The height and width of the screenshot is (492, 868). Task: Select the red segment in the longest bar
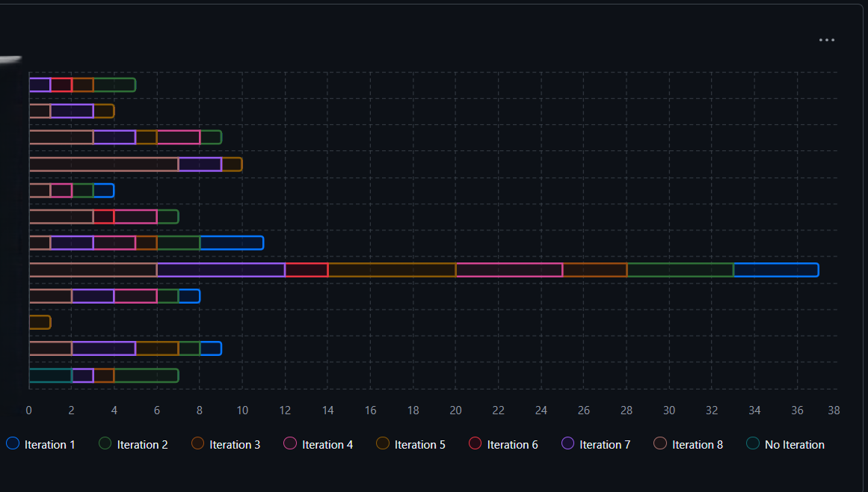(x=307, y=270)
